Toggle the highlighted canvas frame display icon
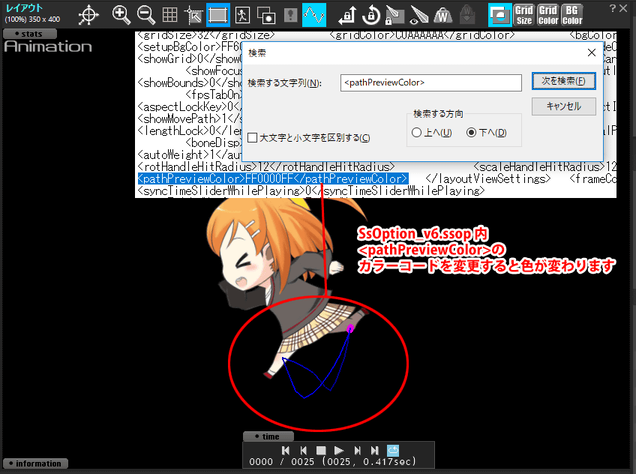This screenshot has width=636, height=474. pos(218,15)
